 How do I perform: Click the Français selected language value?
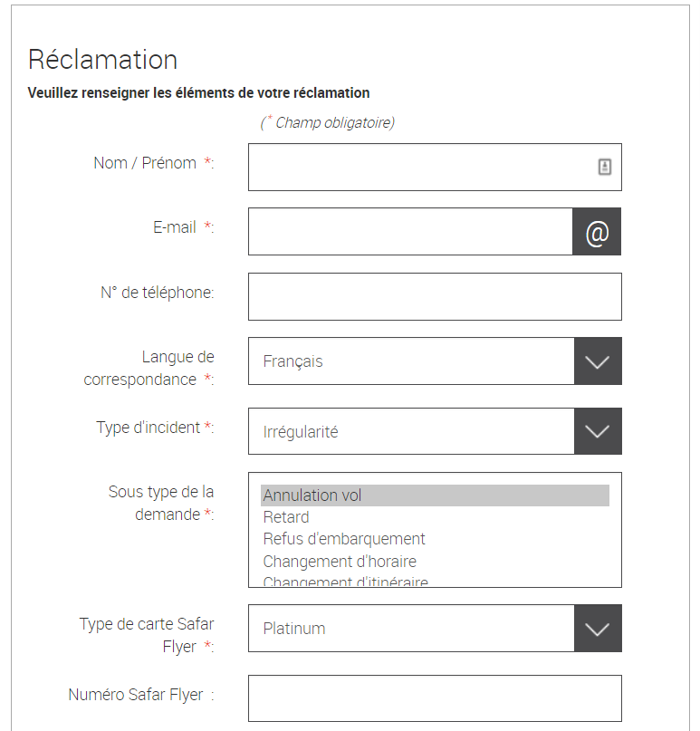tap(292, 361)
